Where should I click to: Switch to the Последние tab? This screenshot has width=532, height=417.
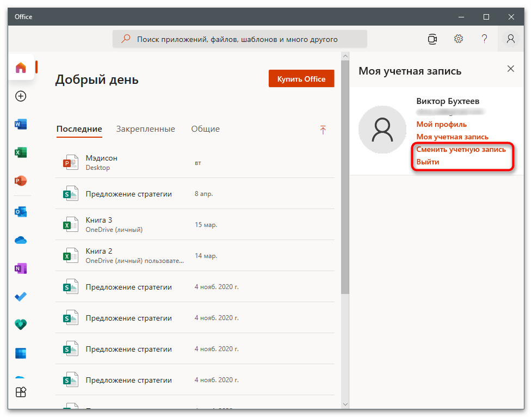(x=79, y=129)
